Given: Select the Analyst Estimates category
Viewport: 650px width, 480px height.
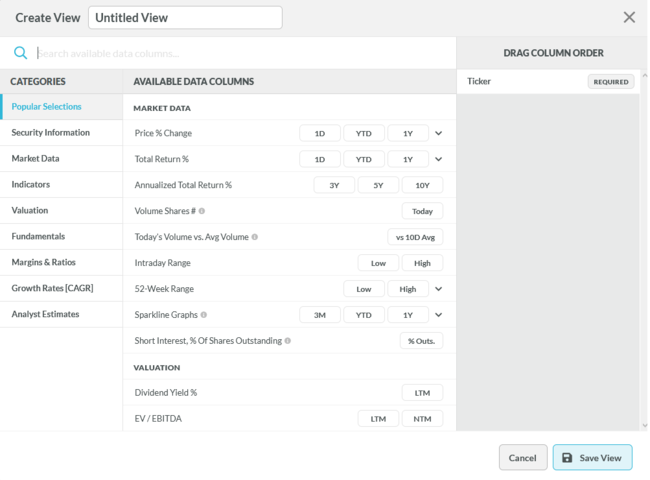Looking at the screenshot, I should (x=45, y=315).
